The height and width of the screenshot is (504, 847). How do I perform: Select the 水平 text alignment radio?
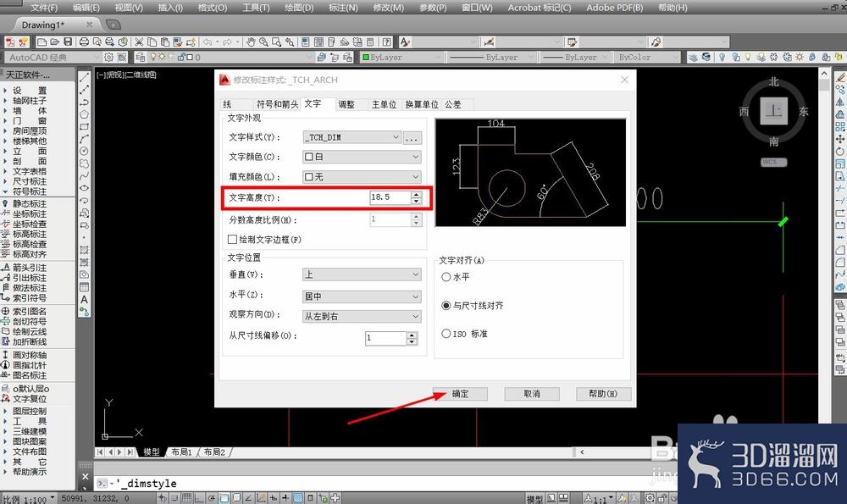click(446, 277)
